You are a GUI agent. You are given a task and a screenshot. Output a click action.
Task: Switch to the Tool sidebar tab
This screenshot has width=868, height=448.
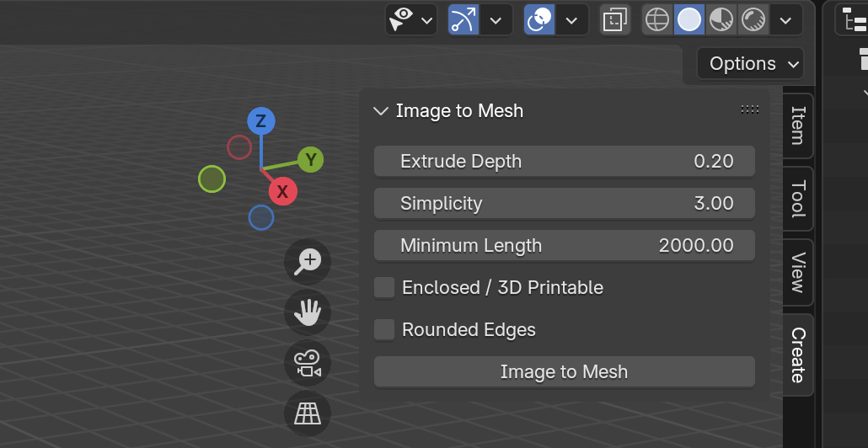[798, 199]
